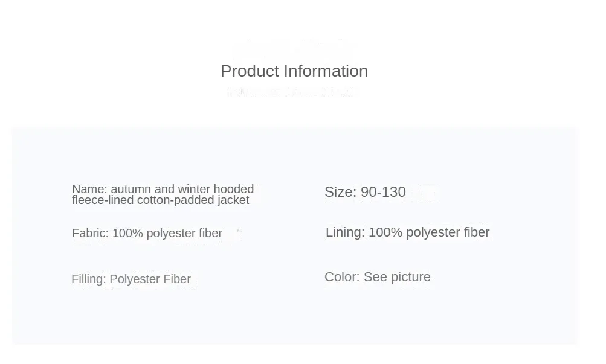This screenshot has width=606, height=364.
Task: Click the "autumn and winter hooded" line
Action: (182, 189)
